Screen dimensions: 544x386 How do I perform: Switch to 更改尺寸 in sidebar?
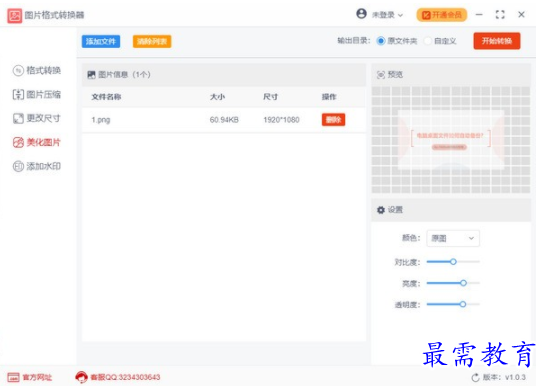pos(37,118)
